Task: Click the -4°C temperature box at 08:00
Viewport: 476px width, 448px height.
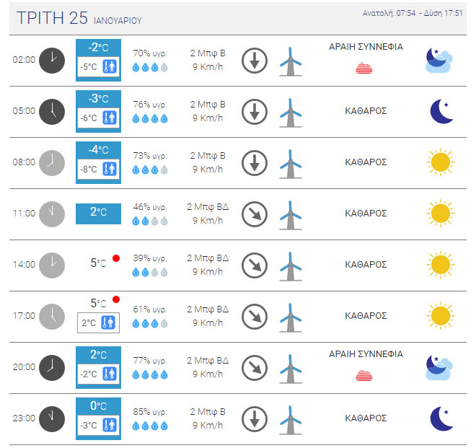Action: click(x=99, y=150)
